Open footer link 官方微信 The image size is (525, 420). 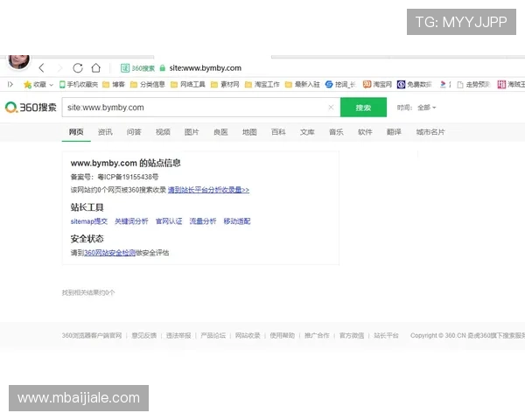[352, 336]
